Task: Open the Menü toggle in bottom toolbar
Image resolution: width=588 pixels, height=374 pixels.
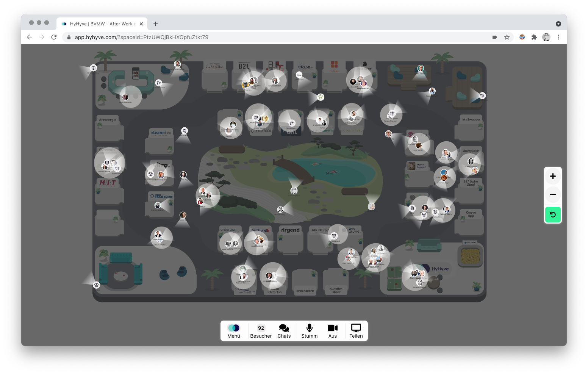Action: click(x=234, y=331)
